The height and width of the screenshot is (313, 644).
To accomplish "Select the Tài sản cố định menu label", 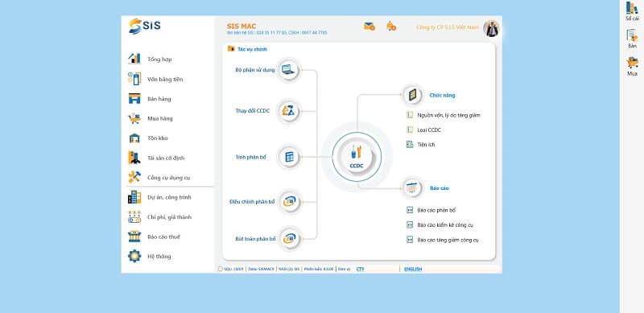I will [166, 159].
